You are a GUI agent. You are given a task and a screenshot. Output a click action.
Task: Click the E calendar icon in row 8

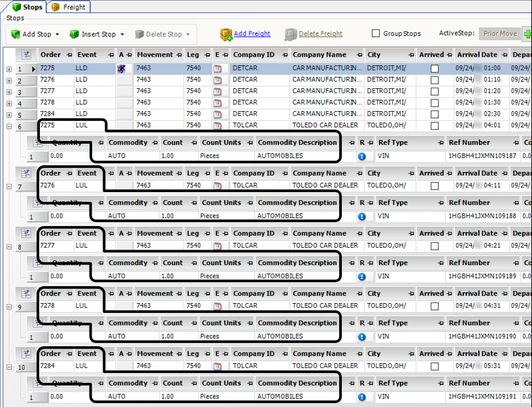217,246
